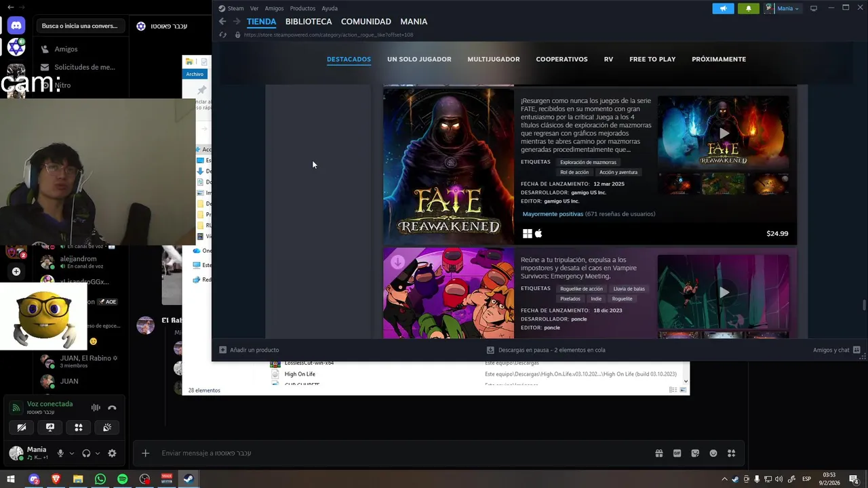The width and height of the screenshot is (868, 488).
Task: Play FATE Reawakened trailer video
Action: click(724, 134)
